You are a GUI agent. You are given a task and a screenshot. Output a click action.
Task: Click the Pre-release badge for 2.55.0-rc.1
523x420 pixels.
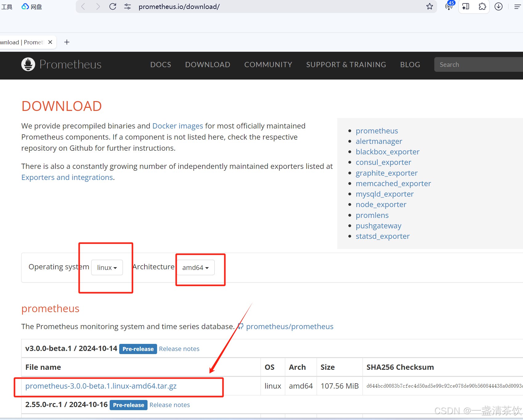coord(128,405)
